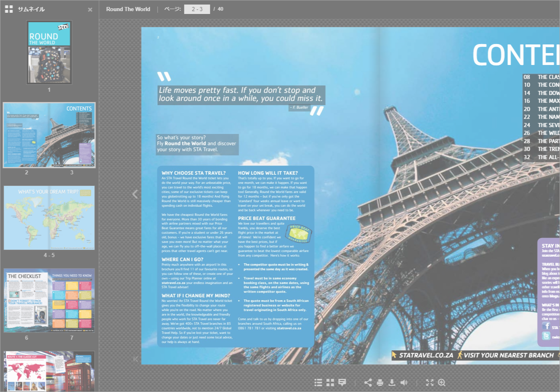Click Visit Your Nearest Branch banner text
The width and height of the screenshot is (560, 392).
coord(509,355)
